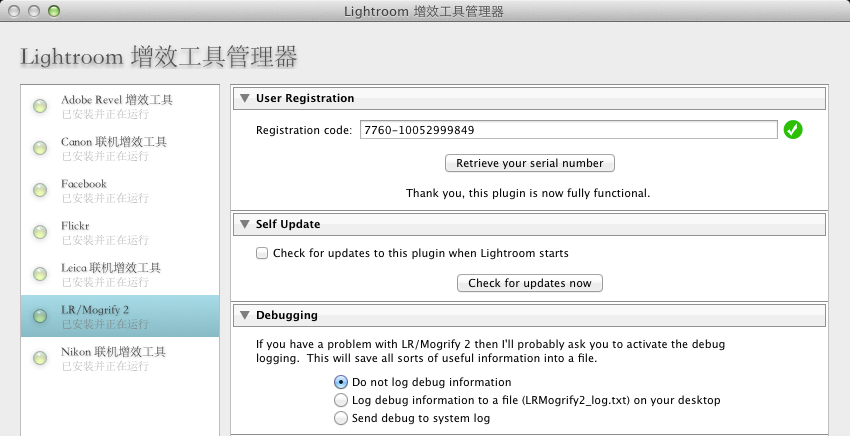
Task: Click the LR/Mogrify 2 status light
Action: tap(40, 316)
